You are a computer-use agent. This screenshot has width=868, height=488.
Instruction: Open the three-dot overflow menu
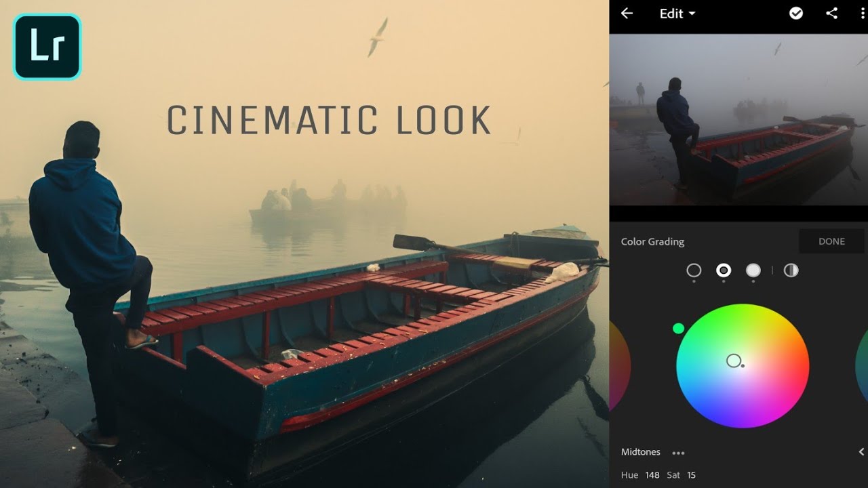point(863,14)
